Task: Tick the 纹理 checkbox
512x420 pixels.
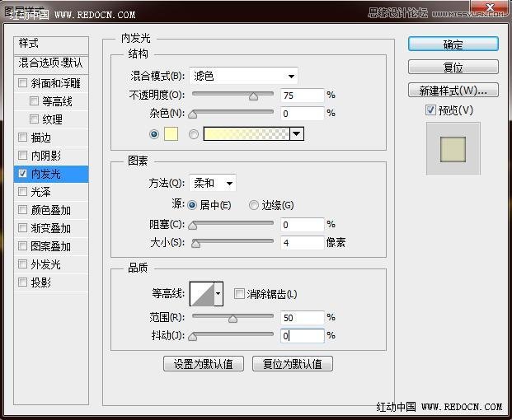Action: pos(34,119)
